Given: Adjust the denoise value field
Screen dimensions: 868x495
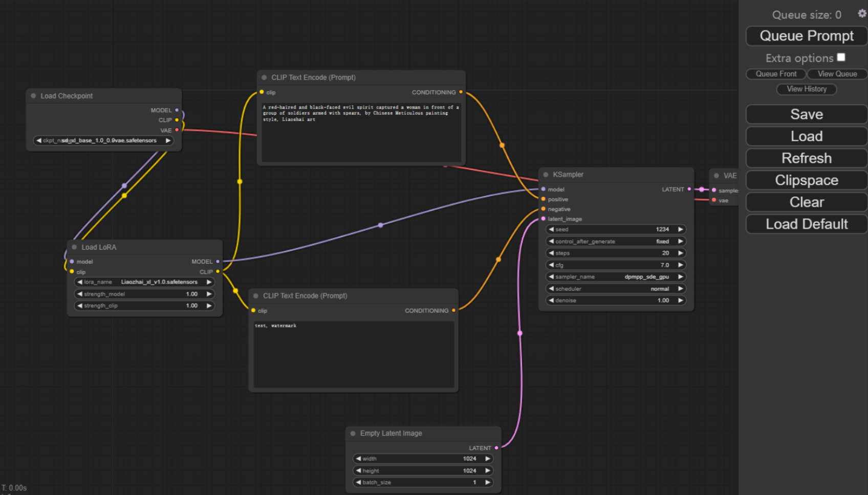Looking at the screenshot, I should pos(616,300).
